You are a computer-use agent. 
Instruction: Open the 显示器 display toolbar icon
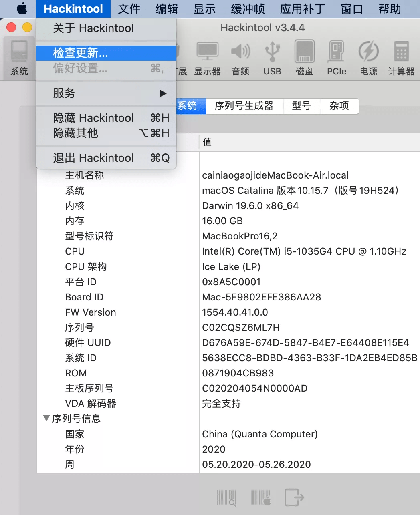(207, 58)
